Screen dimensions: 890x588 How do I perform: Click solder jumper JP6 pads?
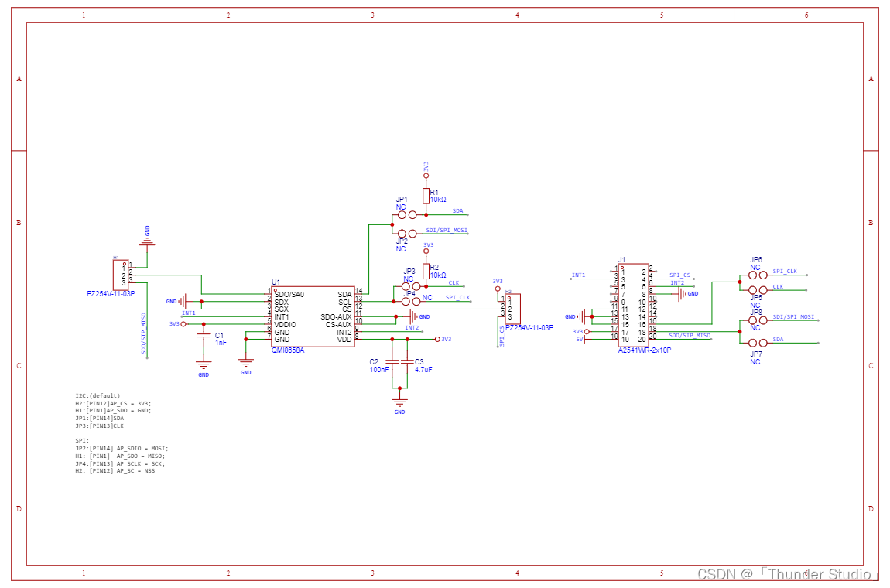pyautogui.click(x=758, y=275)
